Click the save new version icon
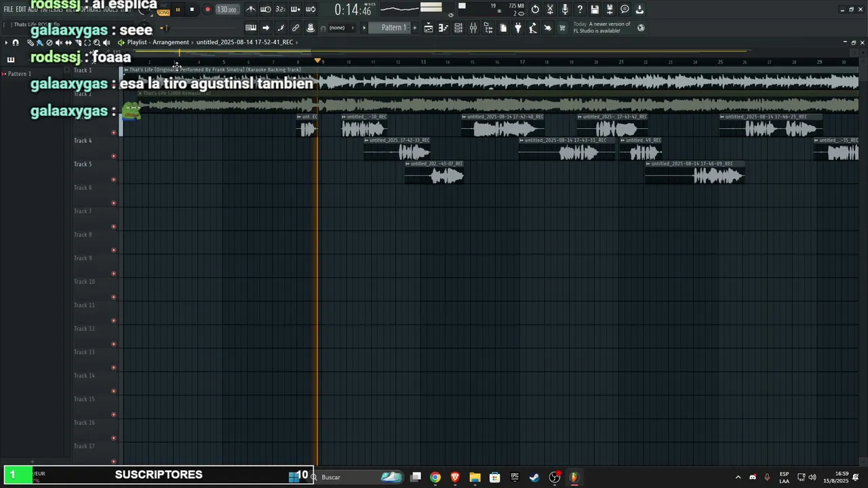 click(x=610, y=9)
